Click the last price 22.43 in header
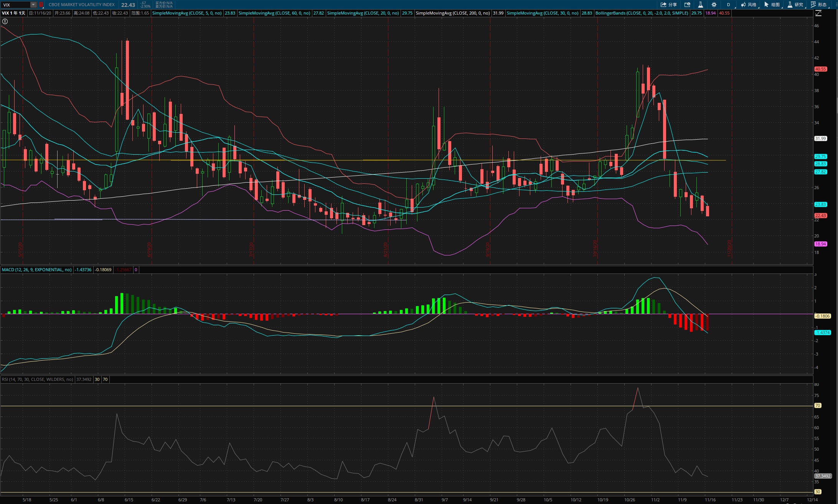 click(128, 5)
